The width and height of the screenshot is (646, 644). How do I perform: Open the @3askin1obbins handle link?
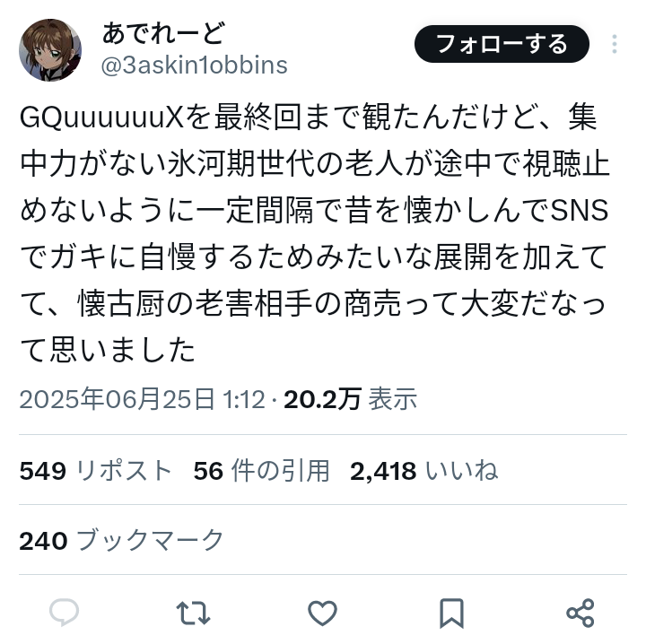pos(194,65)
